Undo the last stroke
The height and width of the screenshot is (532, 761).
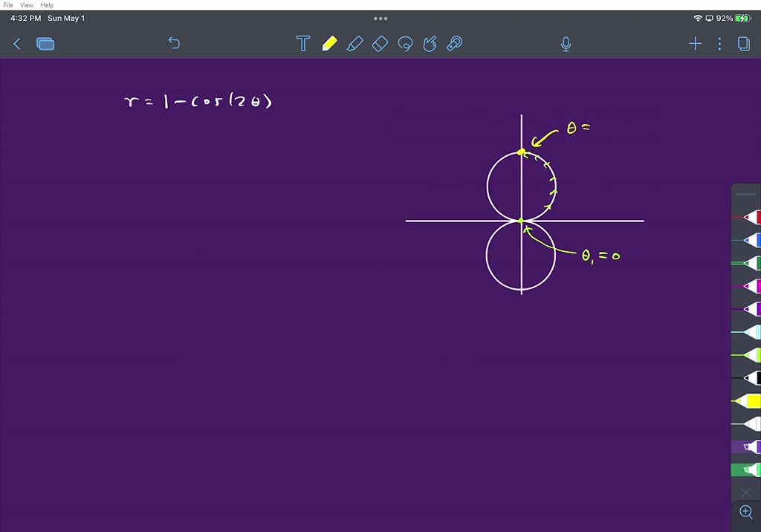(174, 44)
